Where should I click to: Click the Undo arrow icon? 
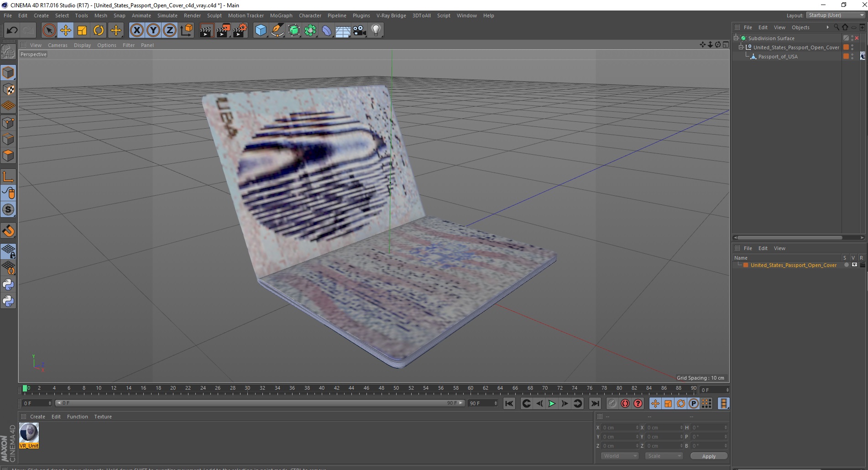point(12,31)
